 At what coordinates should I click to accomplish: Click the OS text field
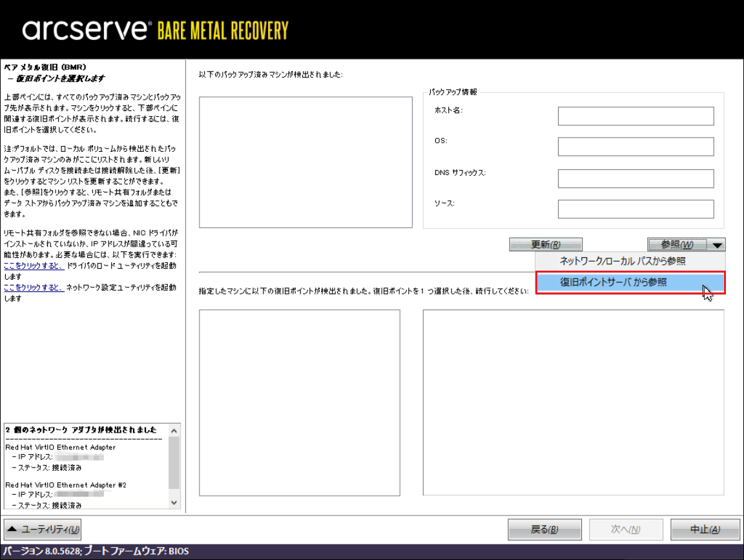click(x=635, y=147)
